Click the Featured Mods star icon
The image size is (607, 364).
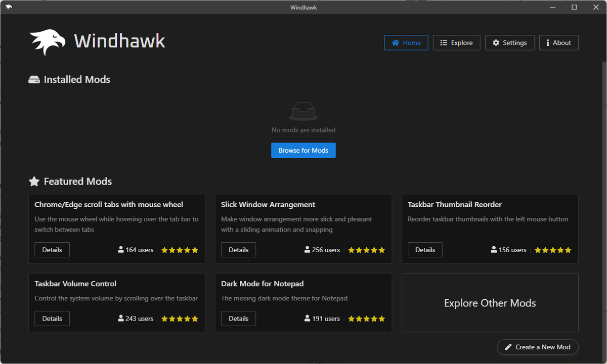[x=34, y=181]
